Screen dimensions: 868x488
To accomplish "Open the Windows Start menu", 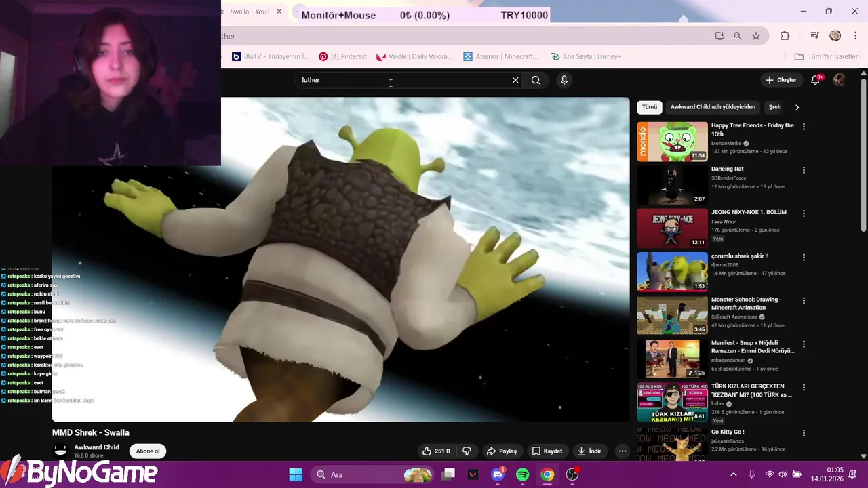I will point(296,474).
